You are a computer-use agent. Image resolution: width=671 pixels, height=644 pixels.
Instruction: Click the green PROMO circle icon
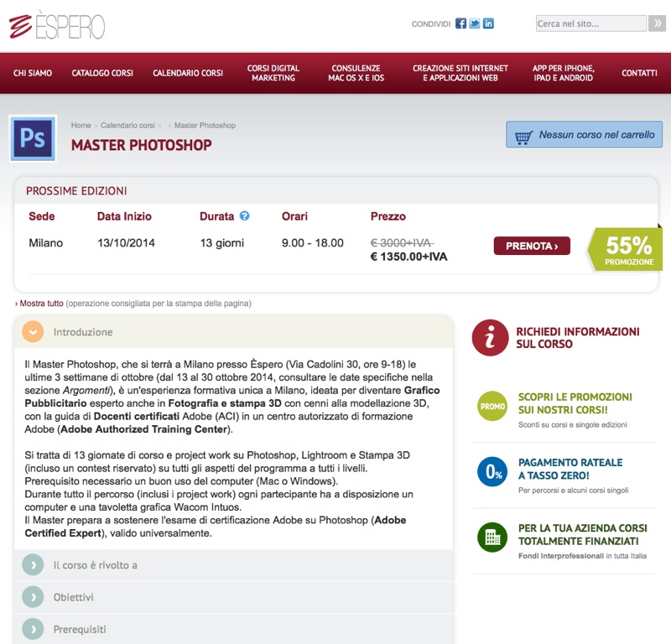point(492,406)
